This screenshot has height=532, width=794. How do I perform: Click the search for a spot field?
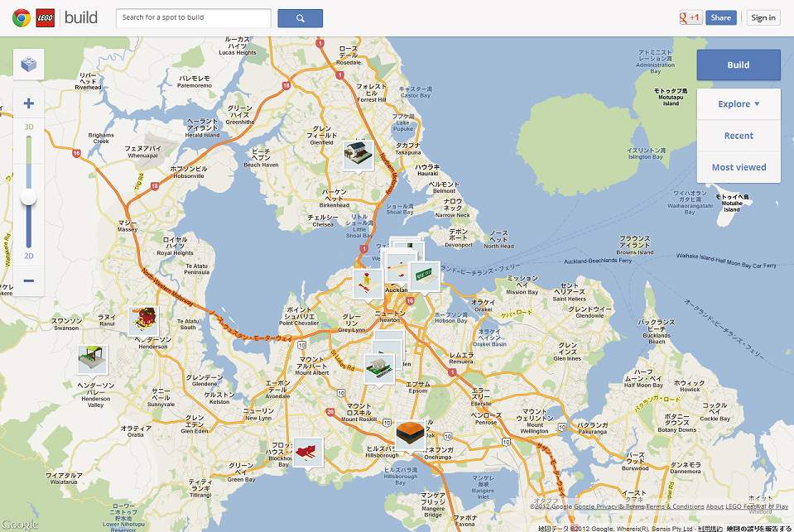[x=193, y=17]
